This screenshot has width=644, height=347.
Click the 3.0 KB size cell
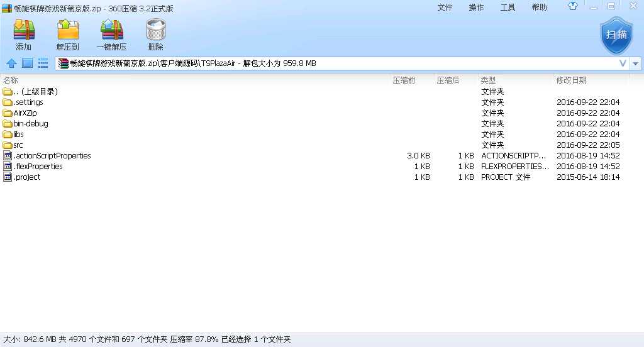click(x=418, y=156)
